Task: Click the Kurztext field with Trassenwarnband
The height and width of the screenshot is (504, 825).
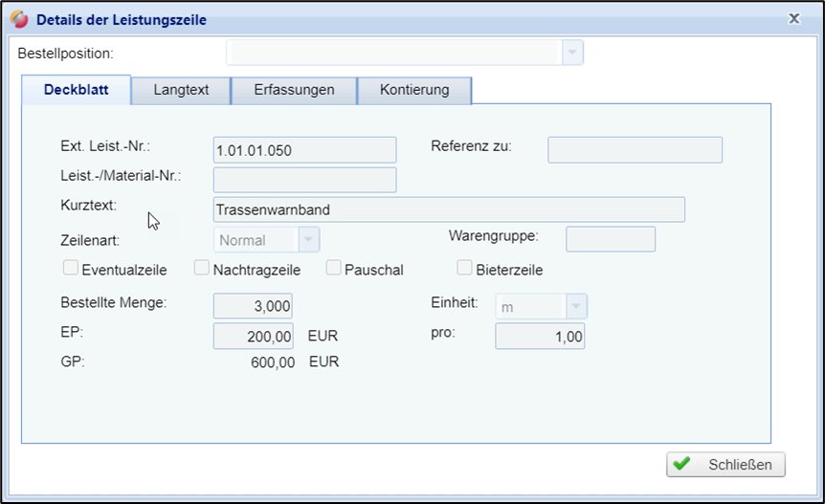Action: 448,209
